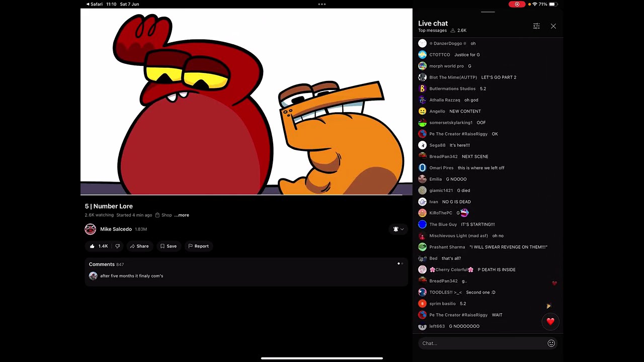The height and width of the screenshot is (362, 644).
Task: Select message 'P DEATH IS INSIDE'
Action: pyautogui.click(x=497, y=269)
